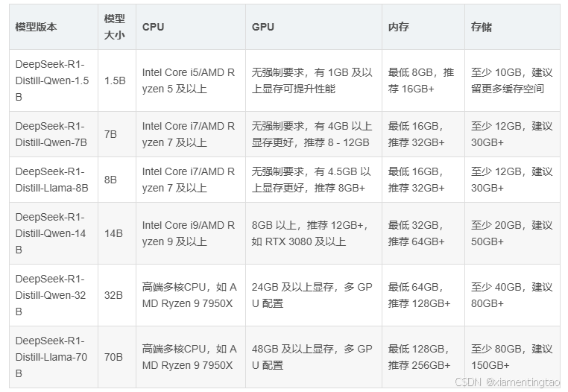
Task: Select the DeepSeek-R1-Distill-Qwen-1.5B model name cell
Action: coord(54,80)
